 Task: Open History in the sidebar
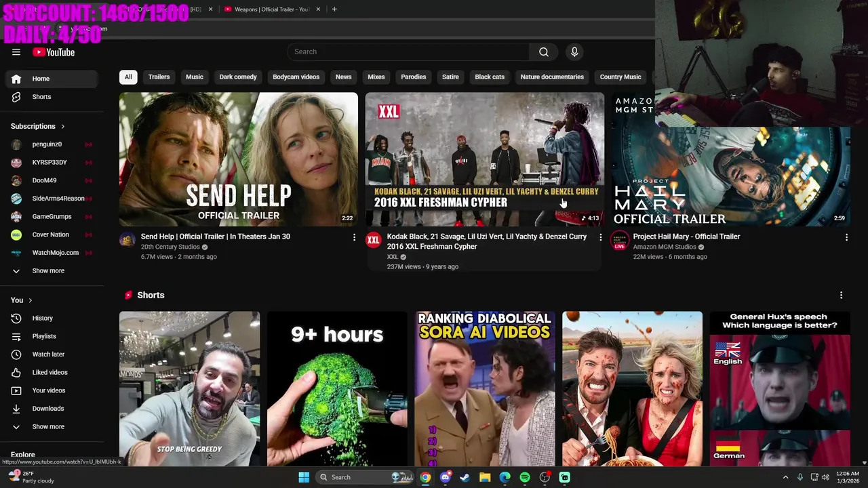[52, 318]
